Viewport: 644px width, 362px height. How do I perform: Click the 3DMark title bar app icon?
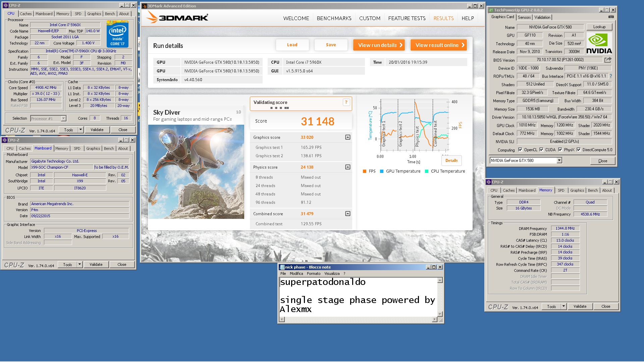145,6
